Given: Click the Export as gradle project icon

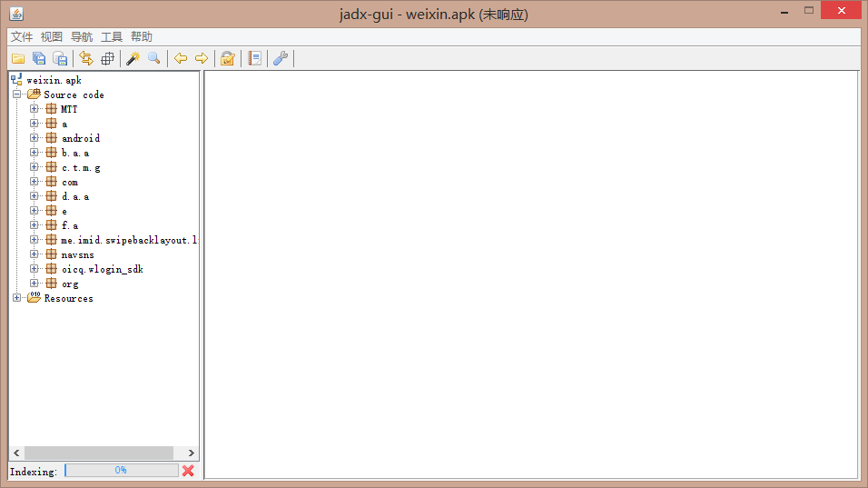Looking at the screenshot, I should 60,58.
